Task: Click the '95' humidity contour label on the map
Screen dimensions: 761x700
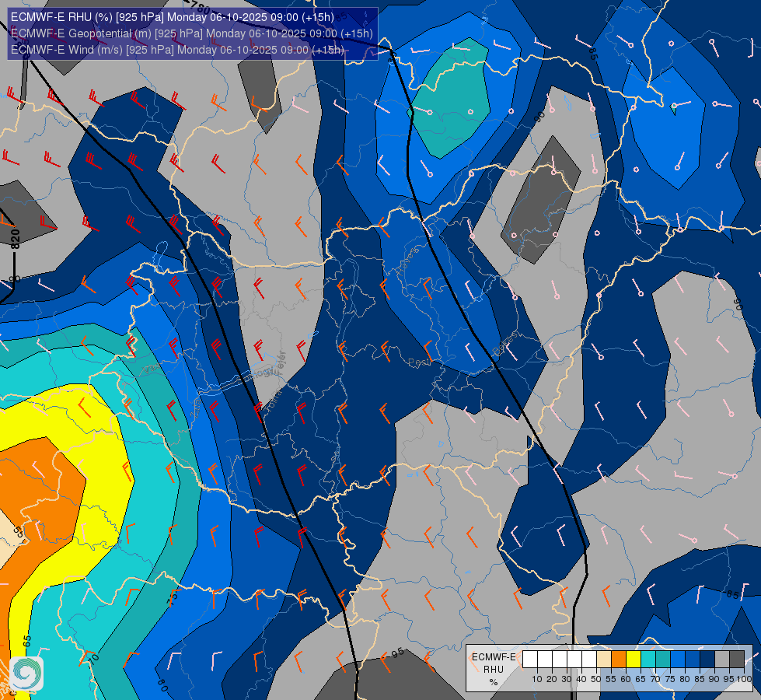Action: 397,653
